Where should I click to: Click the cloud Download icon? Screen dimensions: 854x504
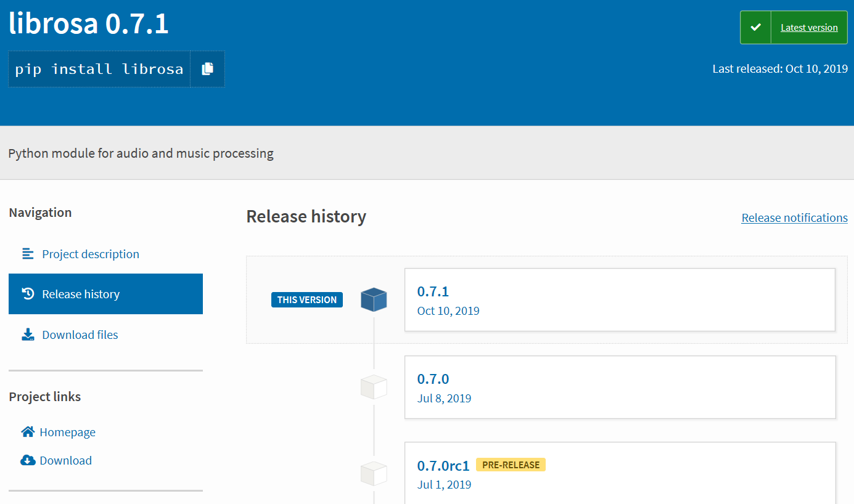pyautogui.click(x=28, y=460)
